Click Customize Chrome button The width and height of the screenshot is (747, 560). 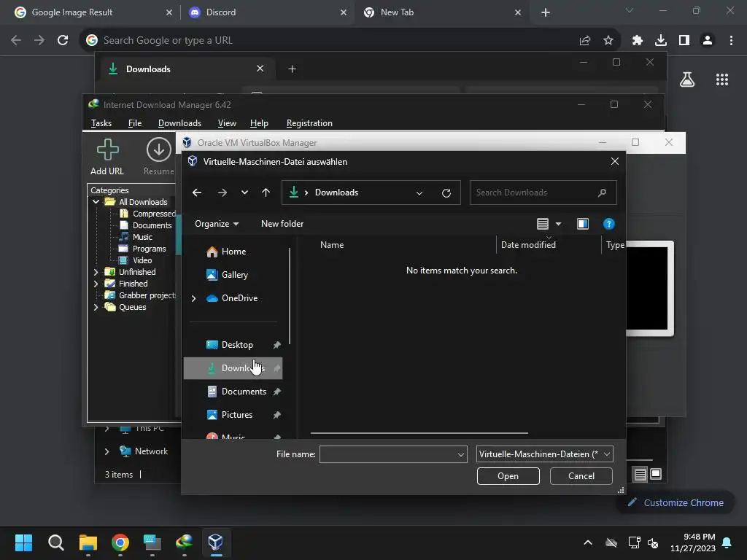pos(676,503)
